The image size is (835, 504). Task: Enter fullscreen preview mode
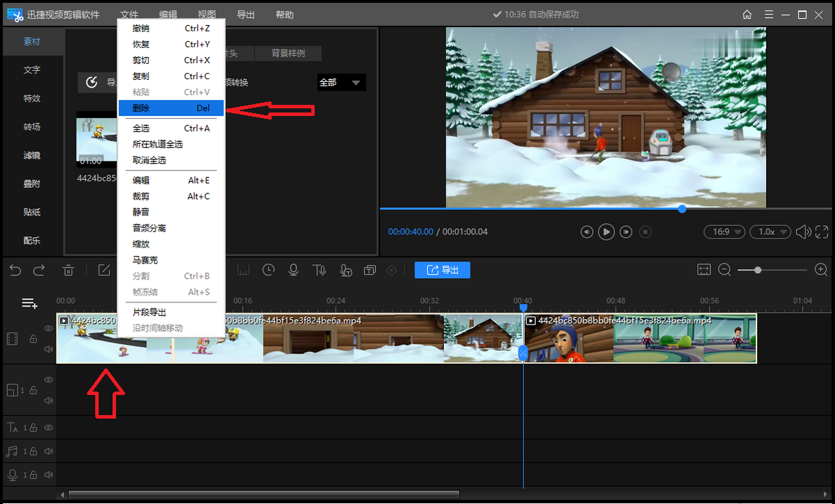click(x=822, y=231)
